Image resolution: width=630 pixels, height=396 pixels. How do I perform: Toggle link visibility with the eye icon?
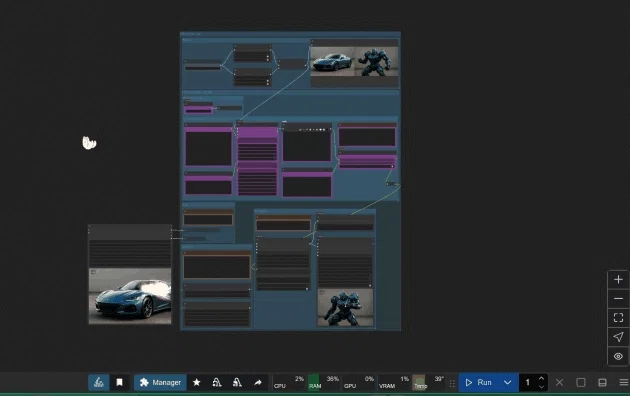pos(618,356)
